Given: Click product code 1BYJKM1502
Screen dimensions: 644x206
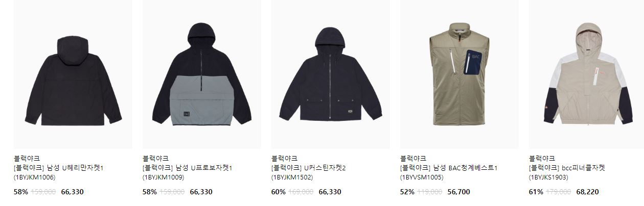Looking at the screenshot, I should pyautogui.click(x=292, y=177).
